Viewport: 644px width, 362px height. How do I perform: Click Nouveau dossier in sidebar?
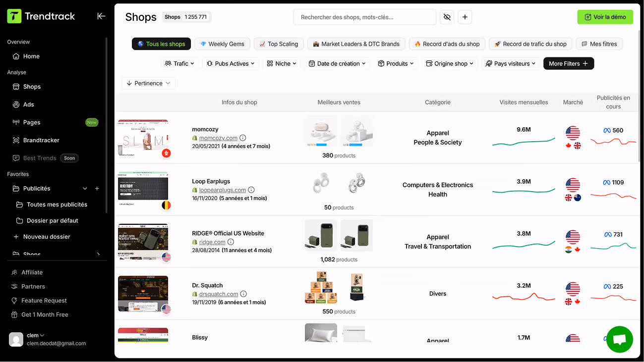point(42,237)
